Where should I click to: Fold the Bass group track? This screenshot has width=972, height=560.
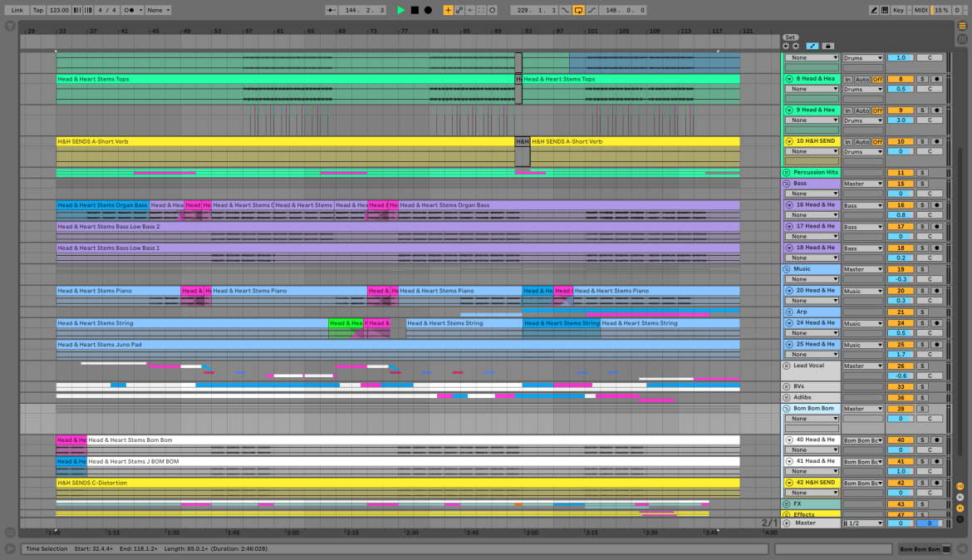coord(787,184)
